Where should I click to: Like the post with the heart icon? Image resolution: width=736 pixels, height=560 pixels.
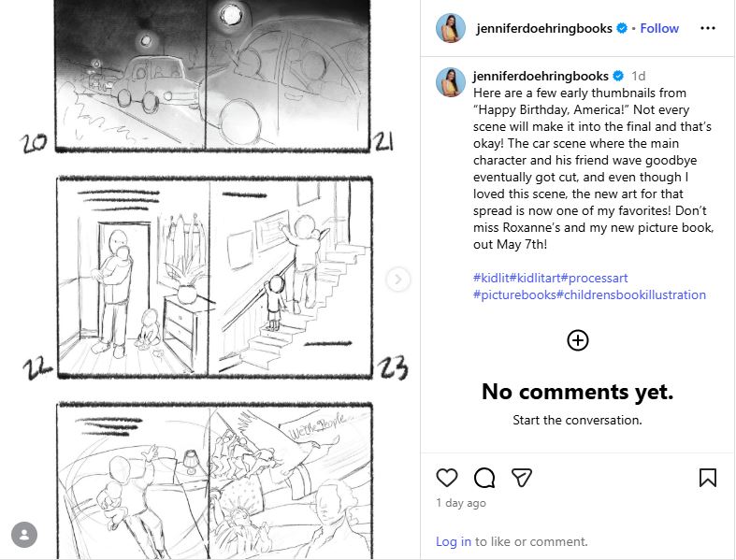pyautogui.click(x=446, y=478)
